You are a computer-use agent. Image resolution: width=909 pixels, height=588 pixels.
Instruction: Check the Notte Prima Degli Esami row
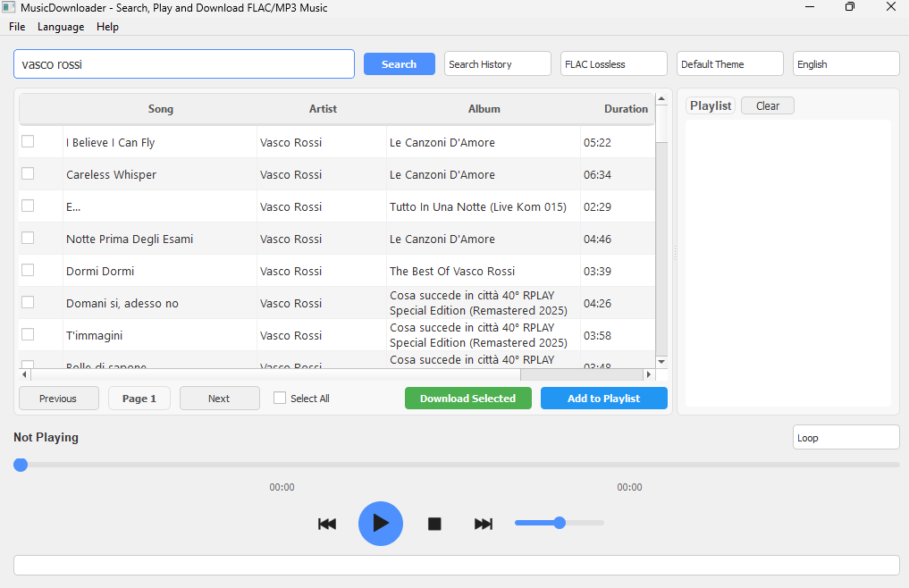point(28,238)
